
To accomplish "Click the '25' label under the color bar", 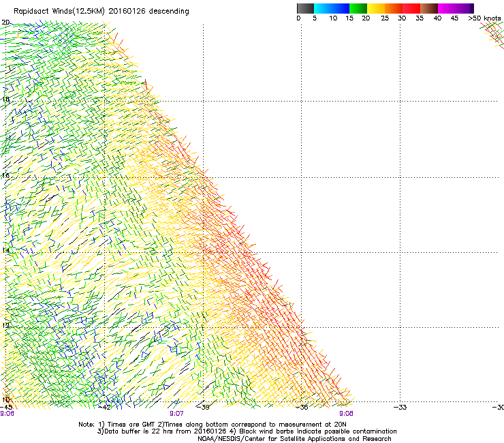I will tap(385, 18).
